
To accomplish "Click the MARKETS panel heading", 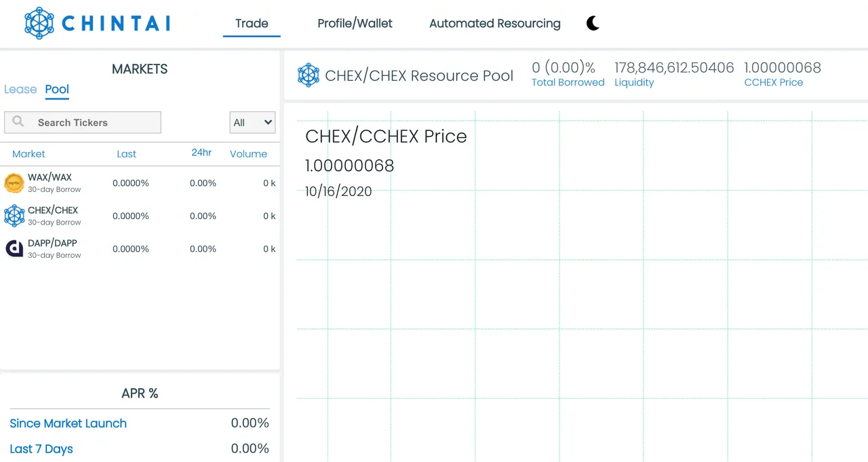I will coord(140,69).
